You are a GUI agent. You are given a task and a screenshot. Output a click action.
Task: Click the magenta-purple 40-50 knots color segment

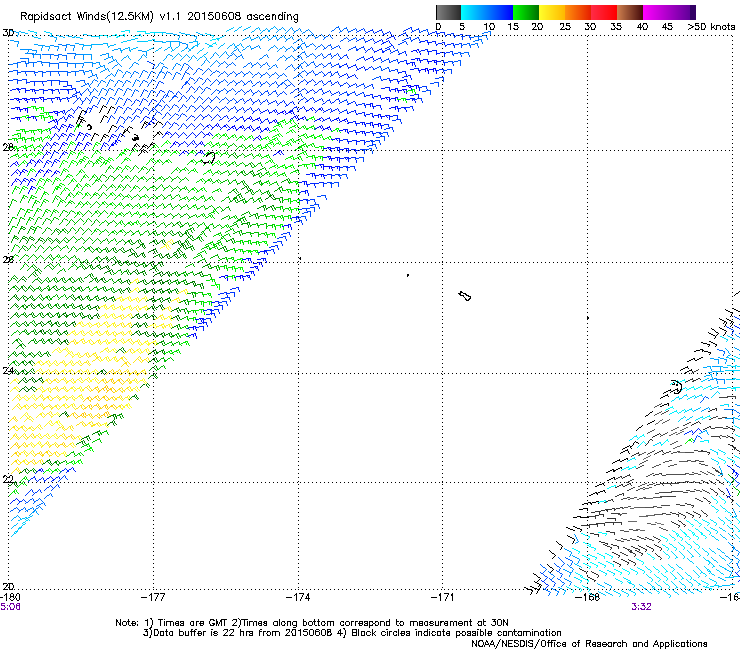pyautogui.click(x=669, y=12)
